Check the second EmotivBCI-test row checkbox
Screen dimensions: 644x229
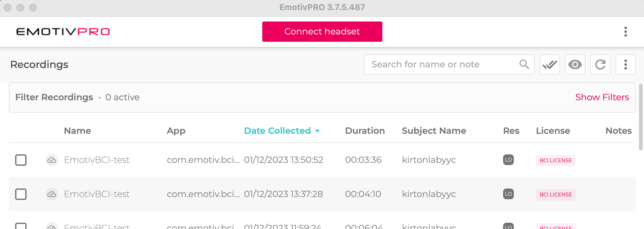(x=21, y=194)
